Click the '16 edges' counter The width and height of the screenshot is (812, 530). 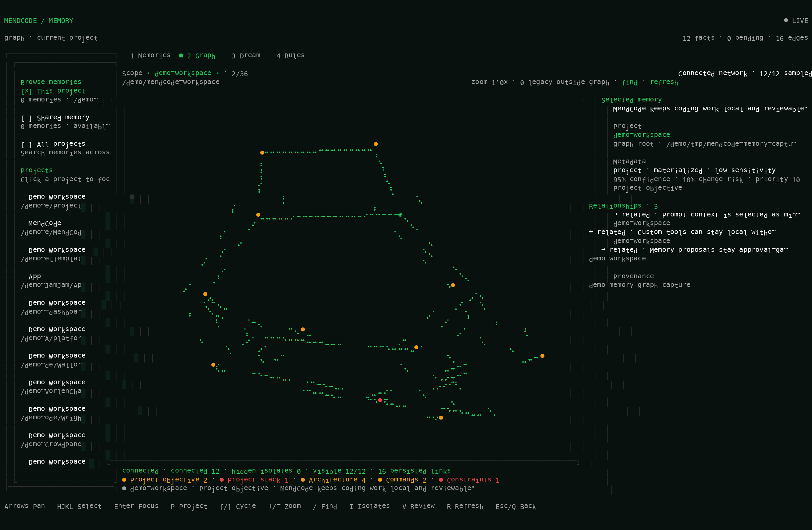pyautogui.click(x=792, y=38)
